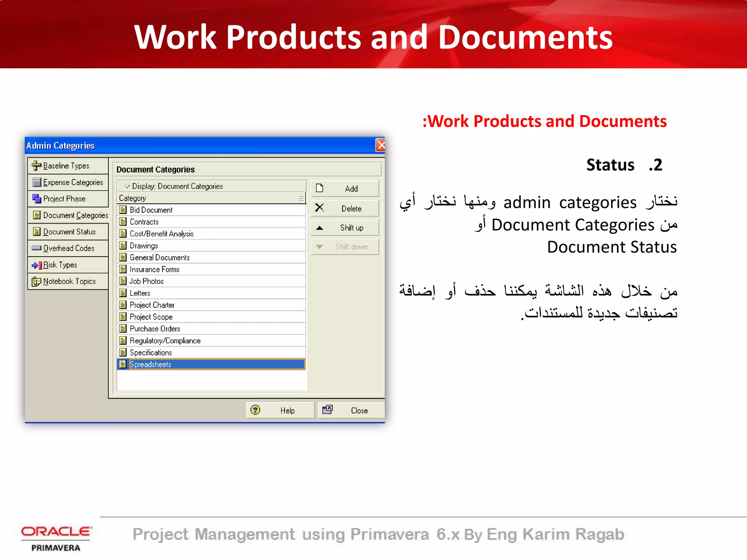Close the Admin Categories dialog with X

[380, 145]
